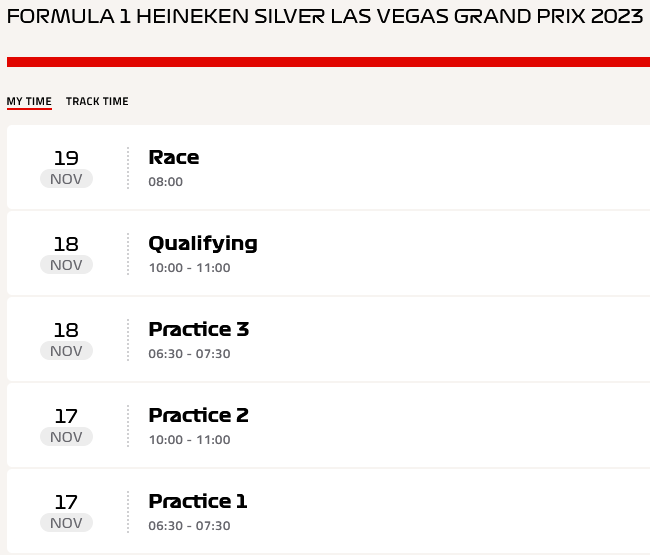Click the NOV badge beside Practice 2
The image size is (650, 555).
coord(66,437)
